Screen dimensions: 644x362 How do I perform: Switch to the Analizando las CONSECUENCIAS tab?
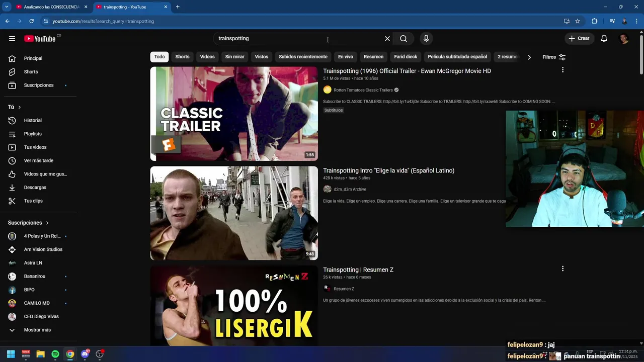tap(51, 7)
